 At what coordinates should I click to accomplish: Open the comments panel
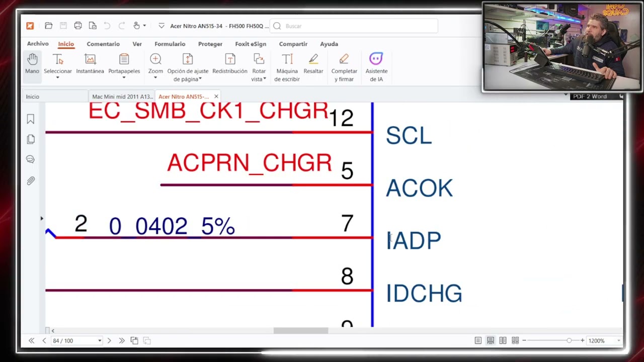click(x=31, y=159)
